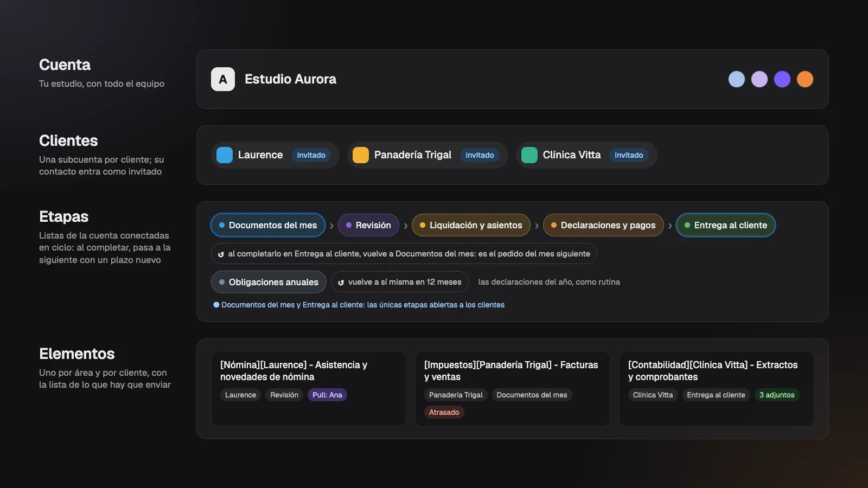Open the Declaraciones y pagos stage
The height and width of the screenshot is (488, 868).
[x=603, y=225]
